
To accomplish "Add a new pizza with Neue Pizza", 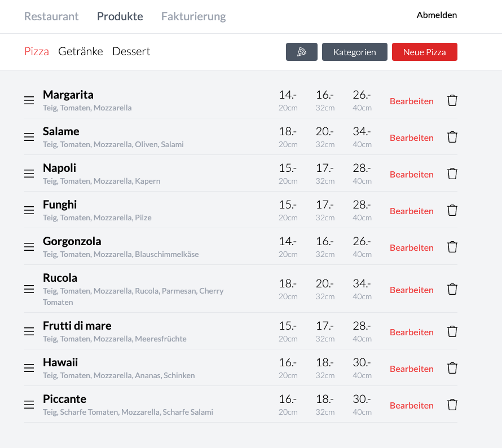I will click(425, 52).
